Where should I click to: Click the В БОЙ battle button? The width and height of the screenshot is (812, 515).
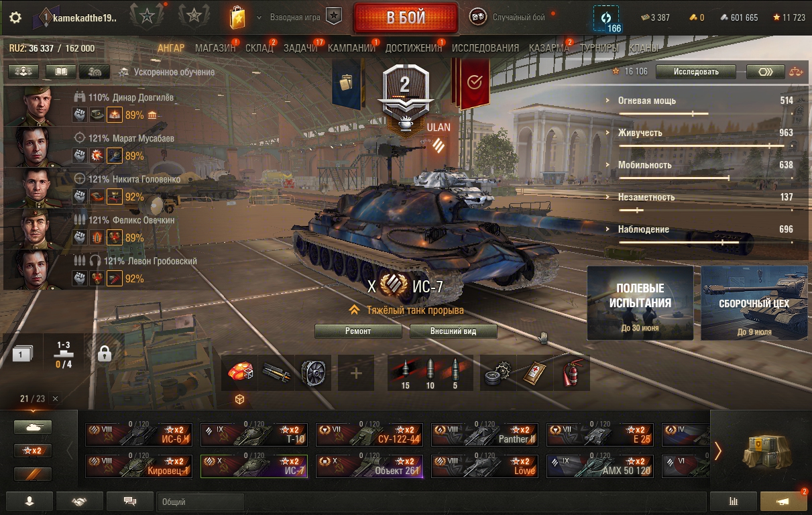click(406, 18)
